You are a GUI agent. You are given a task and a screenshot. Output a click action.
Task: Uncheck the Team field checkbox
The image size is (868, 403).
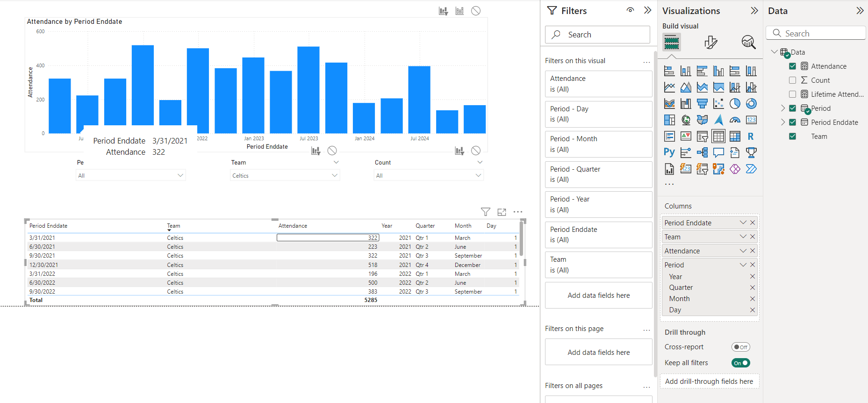click(792, 137)
